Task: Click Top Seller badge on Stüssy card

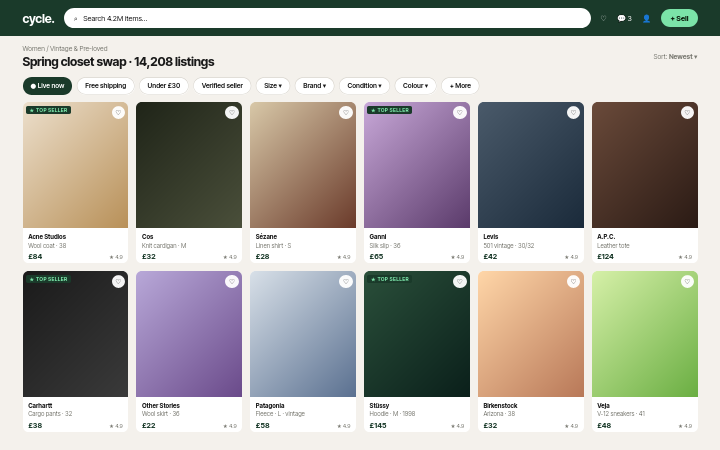Action: (390, 279)
